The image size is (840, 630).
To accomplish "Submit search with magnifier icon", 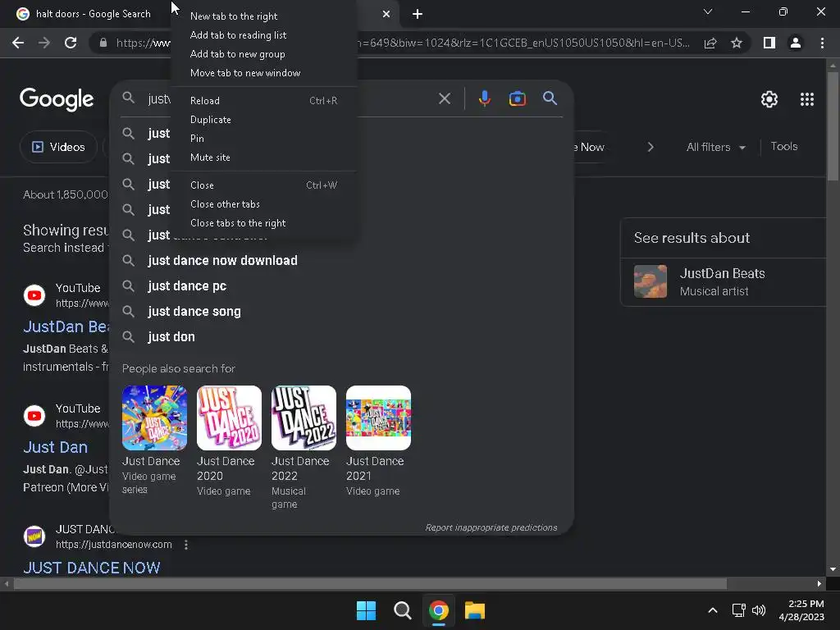I will pyautogui.click(x=550, y=98).
